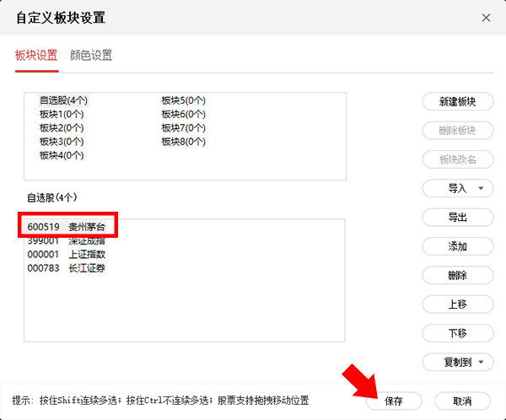This screenshot has width=506, height=420.
Task: Select 板块8(0个) in the list
Action: 183,142
